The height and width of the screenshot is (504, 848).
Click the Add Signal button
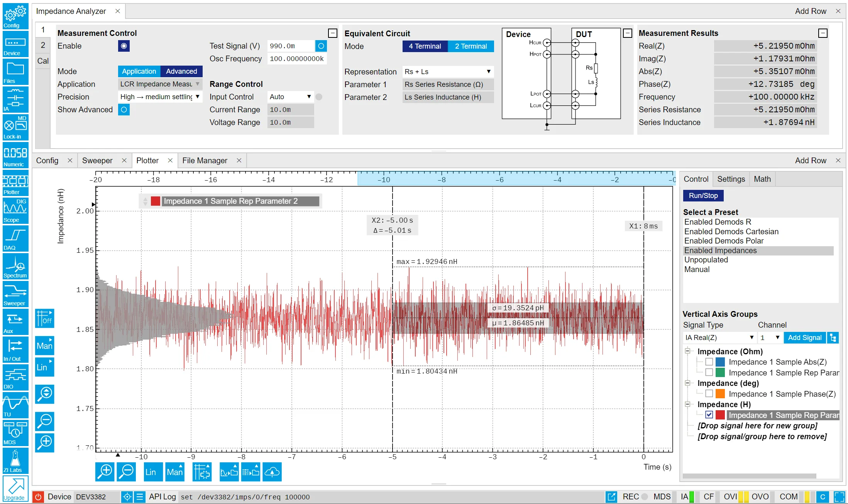click(805, 338)
